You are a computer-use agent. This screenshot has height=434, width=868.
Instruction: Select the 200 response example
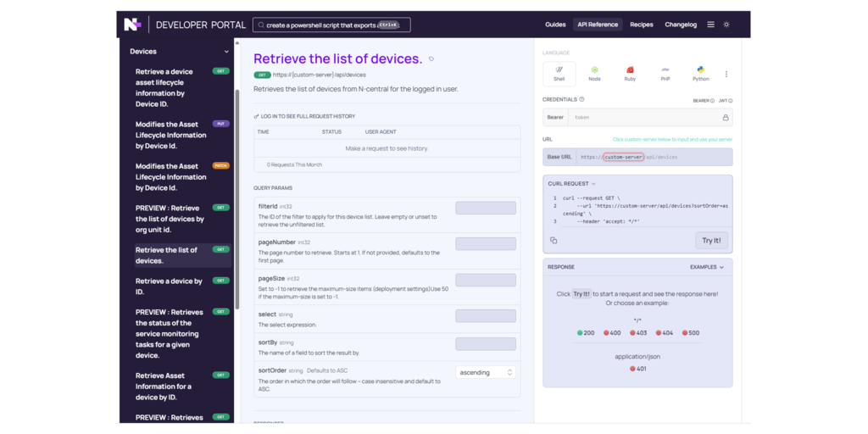pos(586,332)
